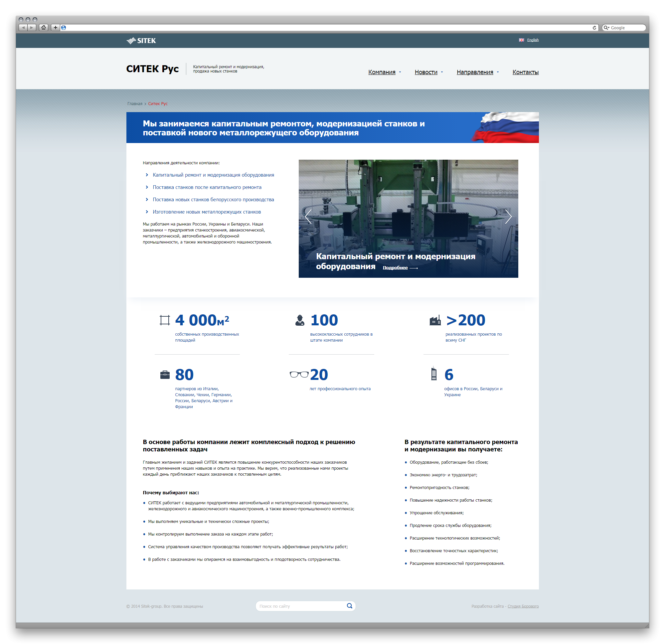Click the browser back arrow button
This screenshot has width=665, height=644.
tap(23, 28)
